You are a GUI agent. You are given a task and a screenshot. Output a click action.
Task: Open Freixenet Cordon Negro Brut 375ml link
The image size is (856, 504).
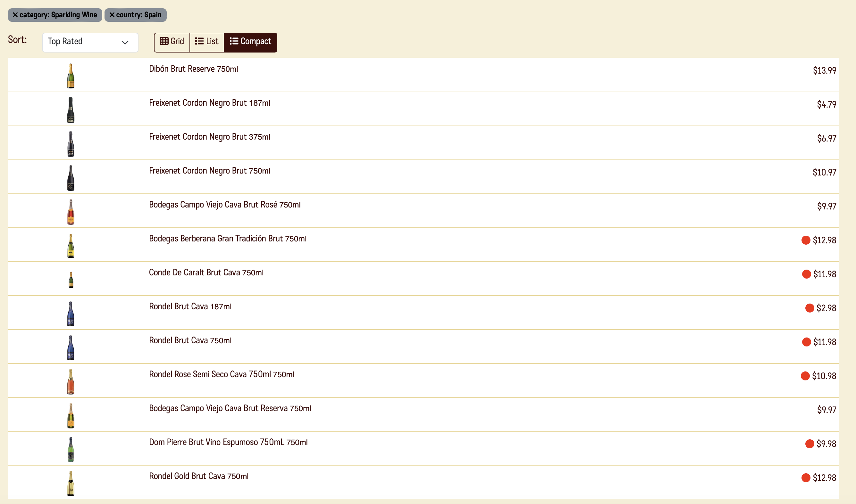pos(209,137)
